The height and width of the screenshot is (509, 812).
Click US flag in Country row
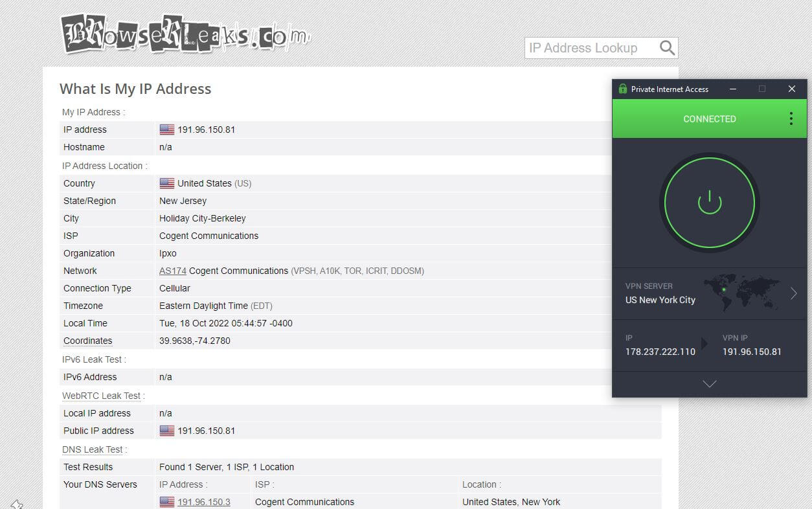point(167,183)
